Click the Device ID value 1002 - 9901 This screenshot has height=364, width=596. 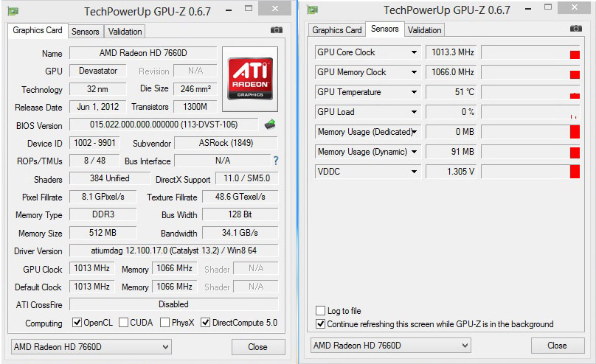click(x=94, y=143)
